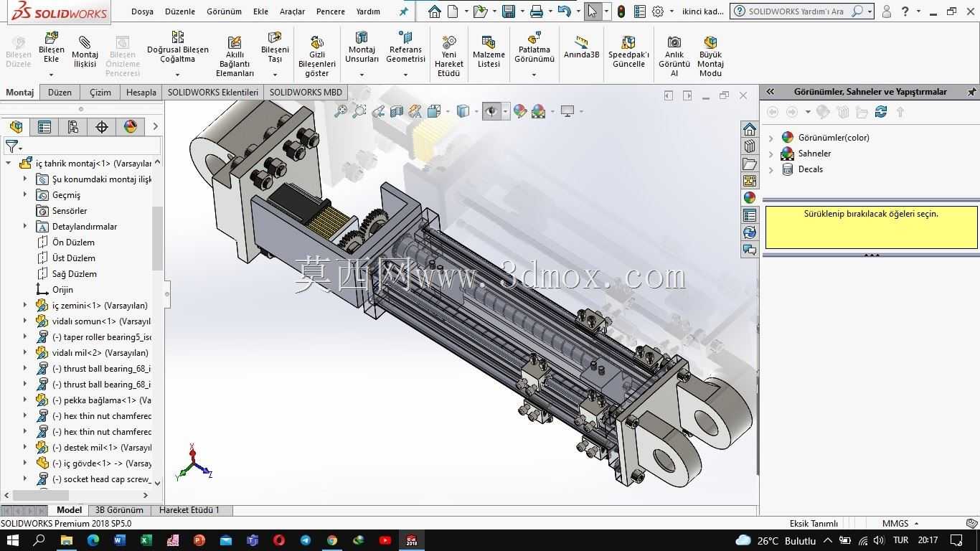Click the Edit Appearance color ball icon
This screenshot has height=551, width=980.
[x=520, y=111]
